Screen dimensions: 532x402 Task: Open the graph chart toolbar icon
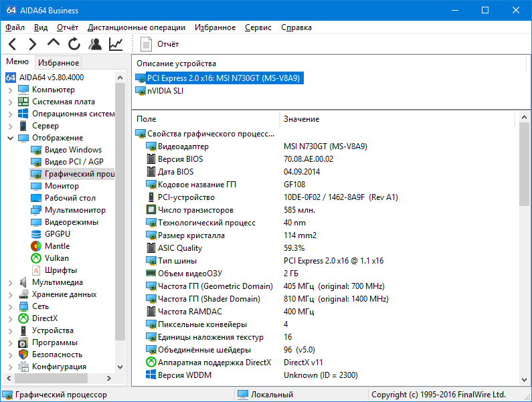[x=116, y=44]
